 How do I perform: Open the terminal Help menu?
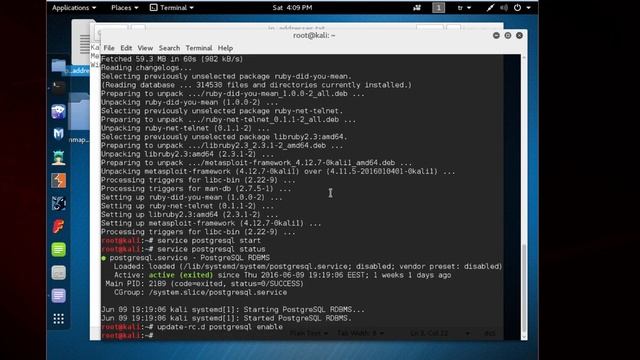click(225, 48)
